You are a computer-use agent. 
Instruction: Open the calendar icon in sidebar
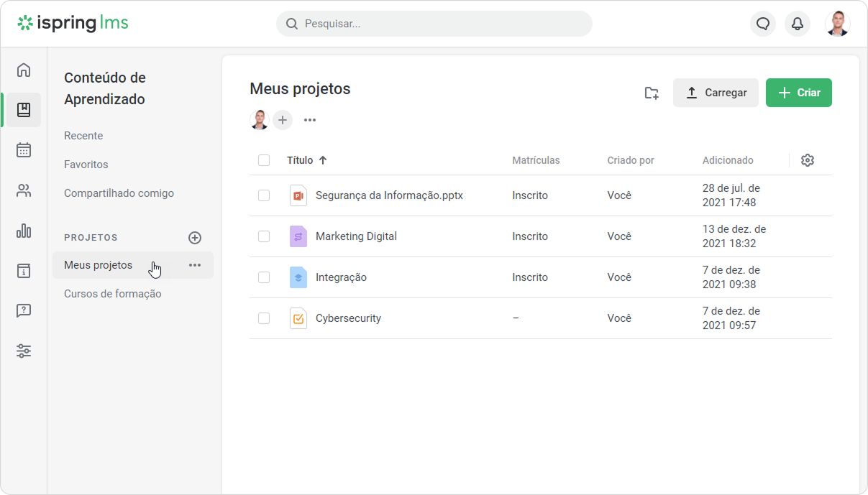[24, 150]
